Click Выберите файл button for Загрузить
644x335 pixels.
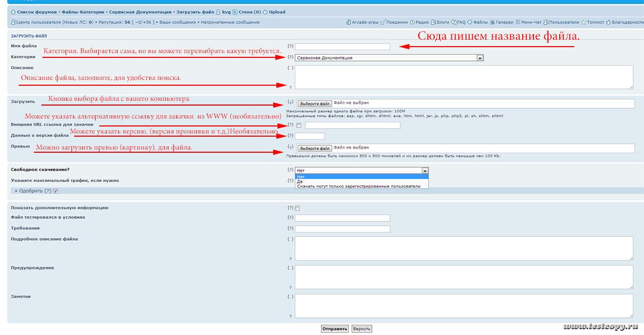(x=314, y=103)
